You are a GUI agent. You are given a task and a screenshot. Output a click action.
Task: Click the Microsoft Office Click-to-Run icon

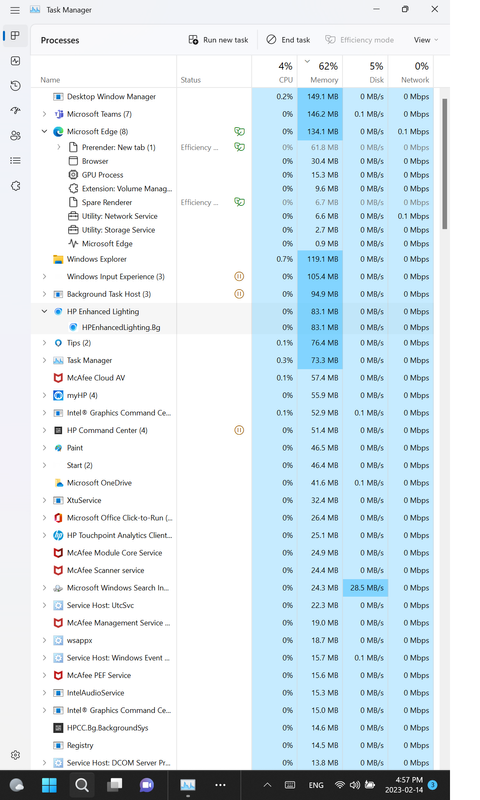coord(58,518)
